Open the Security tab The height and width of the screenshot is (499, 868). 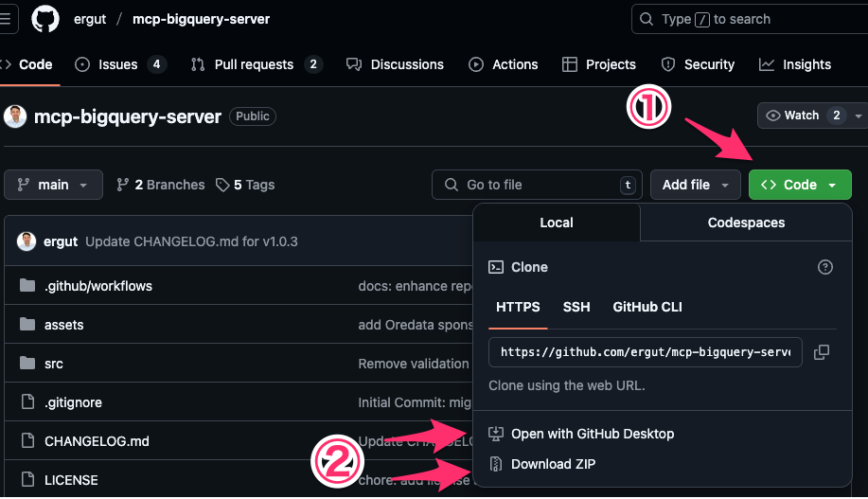click(698, 64)
